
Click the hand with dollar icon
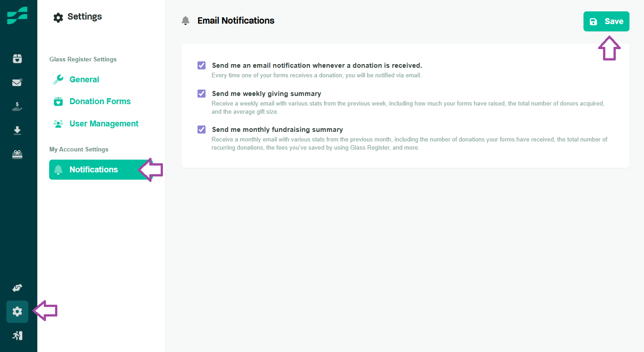pyautogui.click(x=17, y=106)
